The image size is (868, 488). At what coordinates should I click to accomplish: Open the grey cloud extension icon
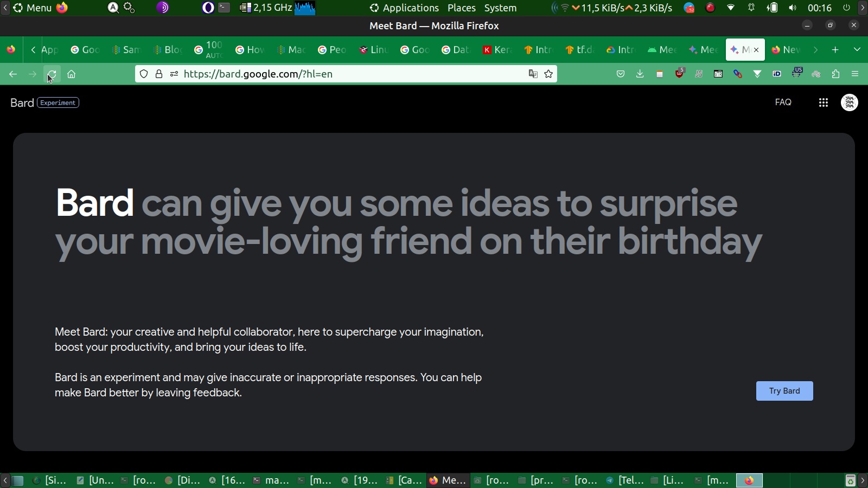click(x=816, y=74)
